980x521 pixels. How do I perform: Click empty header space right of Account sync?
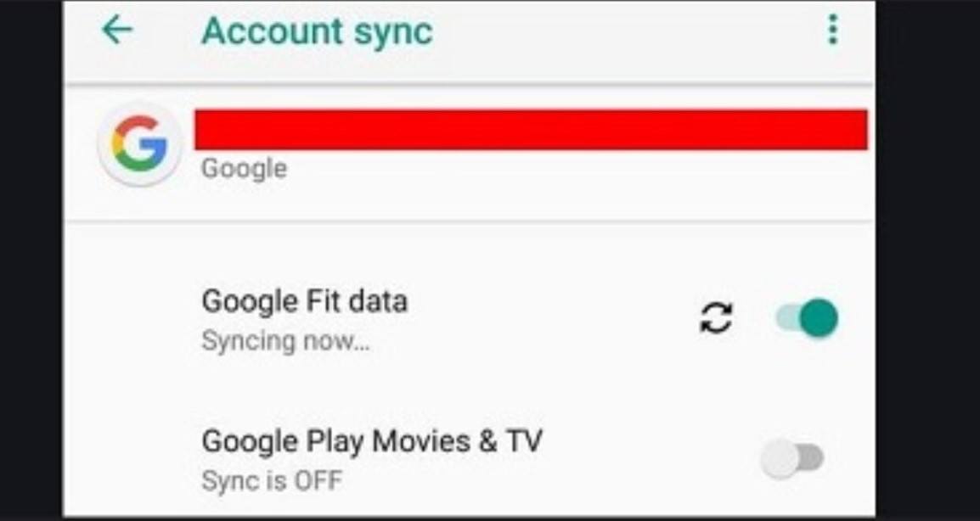(x=628, y=32)
